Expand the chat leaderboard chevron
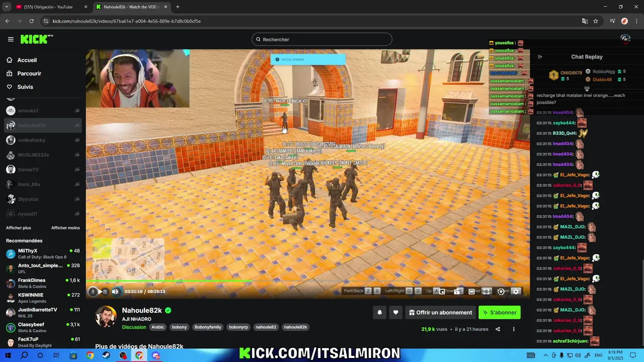Image resolution: width=644 pixels, height=362 pixels. [x=587, y=89]
